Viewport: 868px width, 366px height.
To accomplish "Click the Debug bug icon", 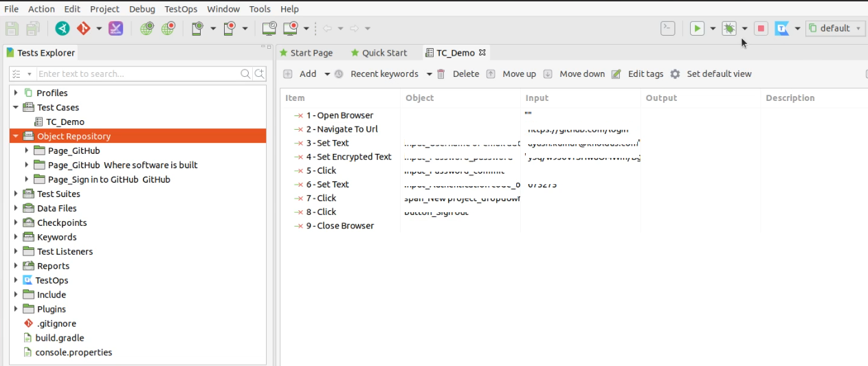I will [x=729, y=28].
